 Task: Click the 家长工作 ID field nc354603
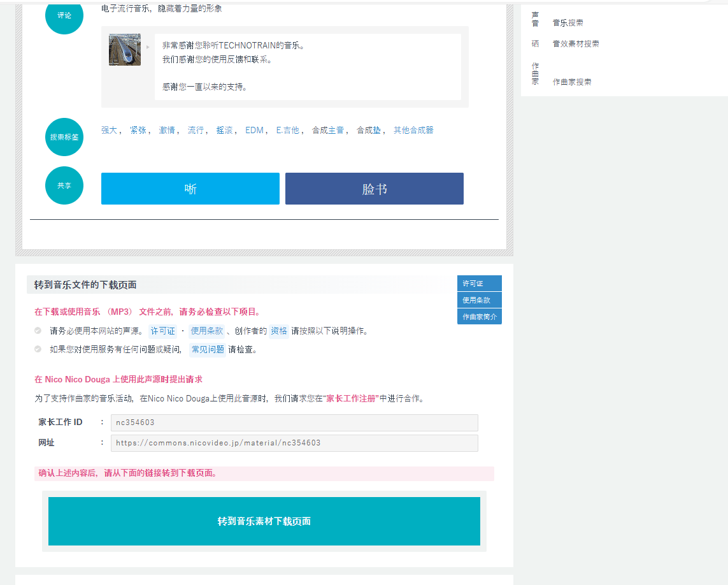coord(294,422)
